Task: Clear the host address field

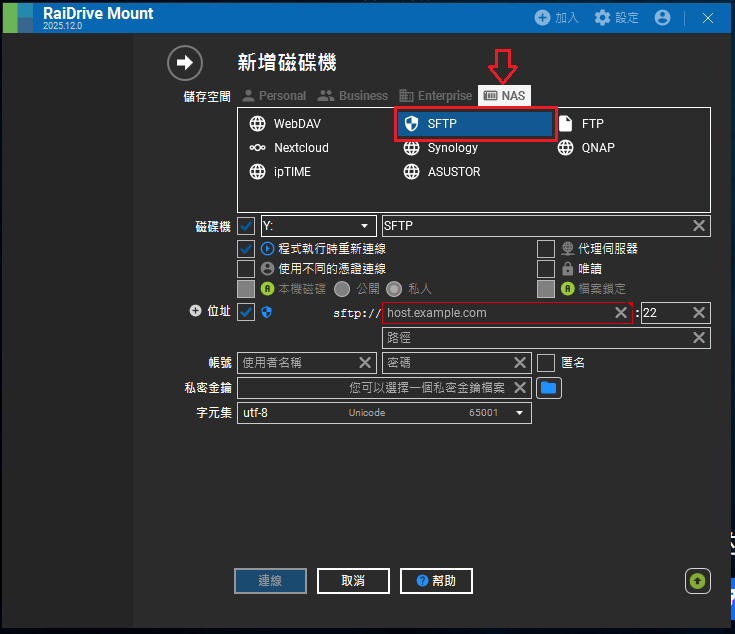Action: pos(620,313)
